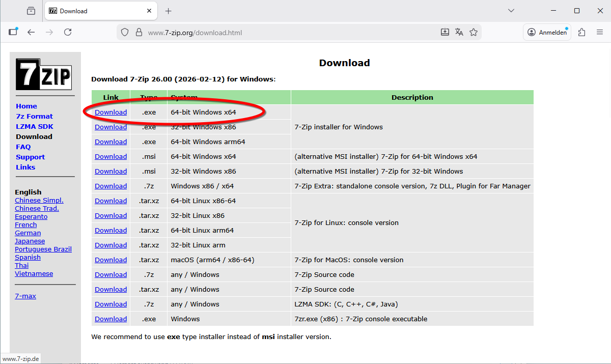Sign in using the Anmelden button
611x364 pixels.
coord(547,32)
